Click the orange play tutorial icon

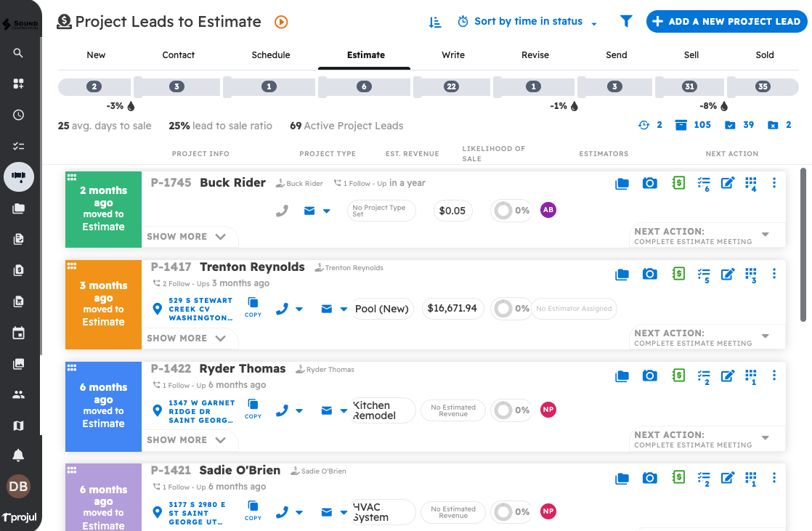click(281, 22)
